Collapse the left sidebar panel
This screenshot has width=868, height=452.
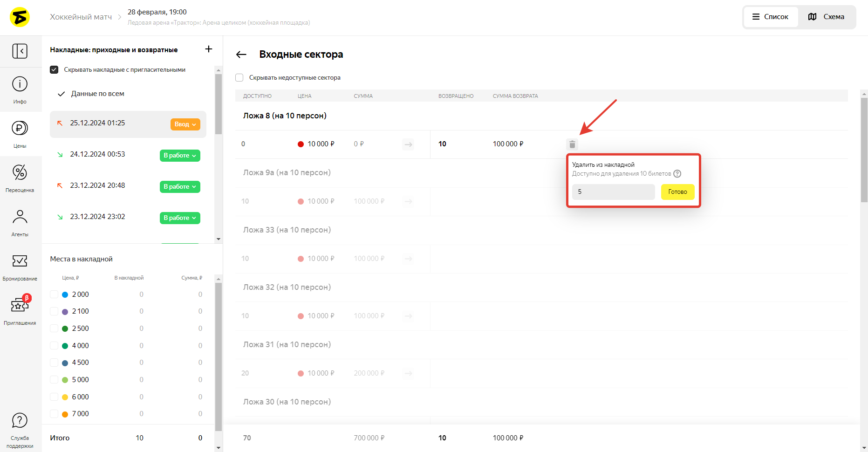[20, 51]
